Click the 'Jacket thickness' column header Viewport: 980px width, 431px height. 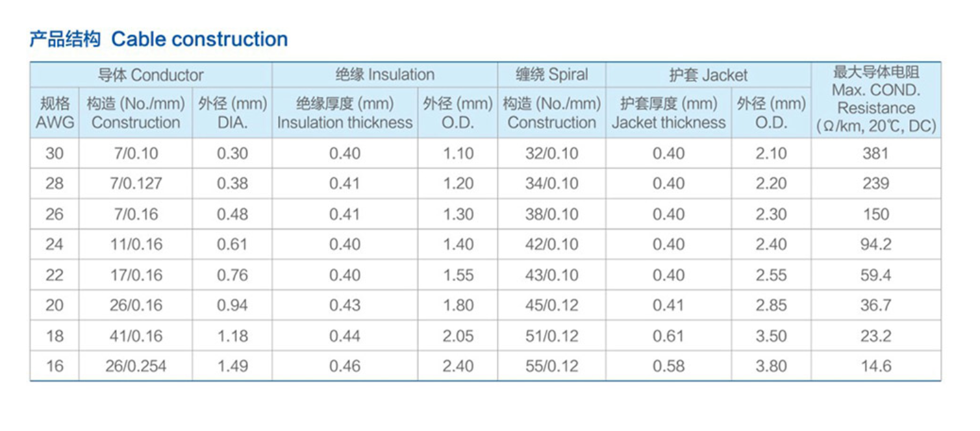668,113
